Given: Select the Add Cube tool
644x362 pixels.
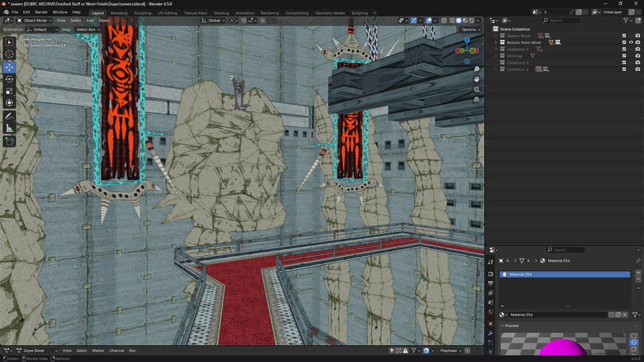Looking at the screenshot, I should pyautogui.click(x=10, y=142).
